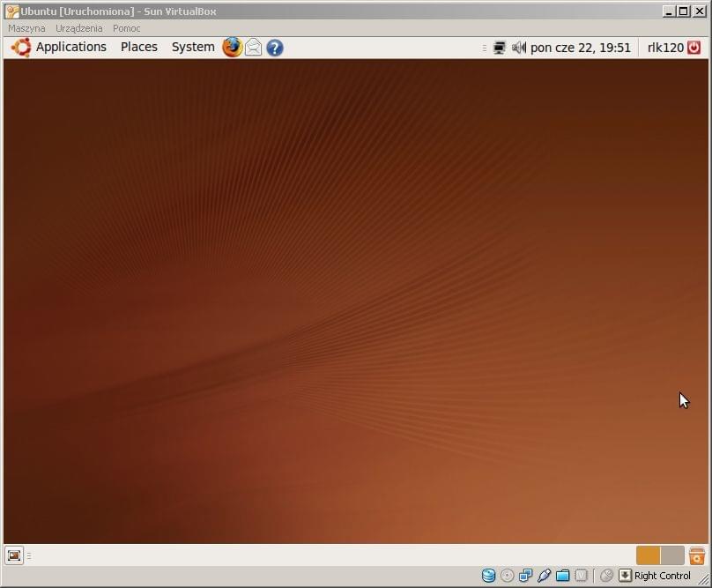The image size is (712, 588).
Task: Open the System menu
Action: (193, 47)
